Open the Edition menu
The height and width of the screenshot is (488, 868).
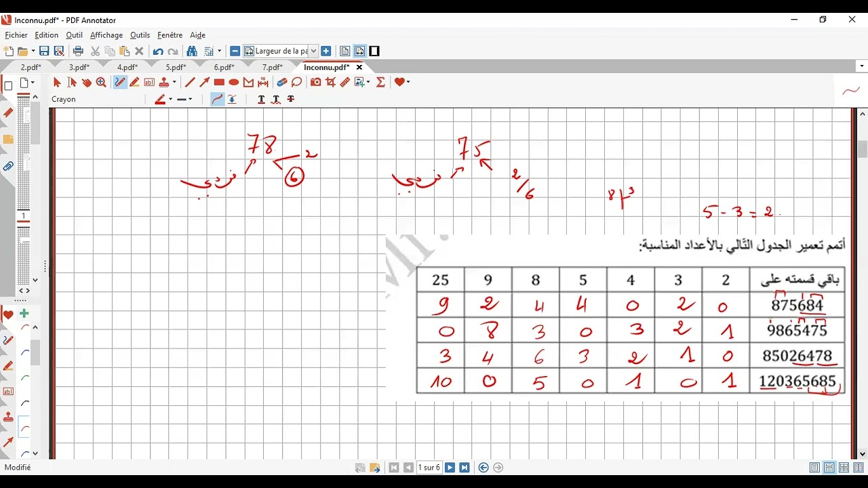(x=47, y=35)
